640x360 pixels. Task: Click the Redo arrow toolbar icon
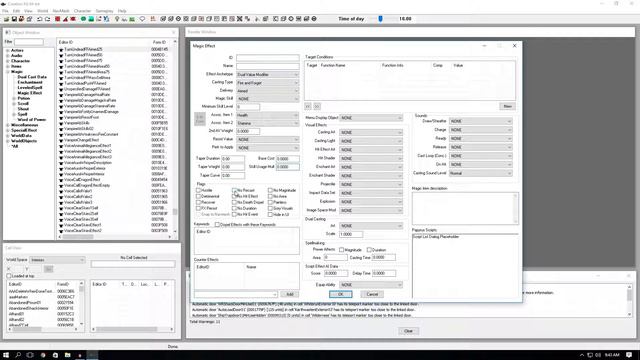47,19
